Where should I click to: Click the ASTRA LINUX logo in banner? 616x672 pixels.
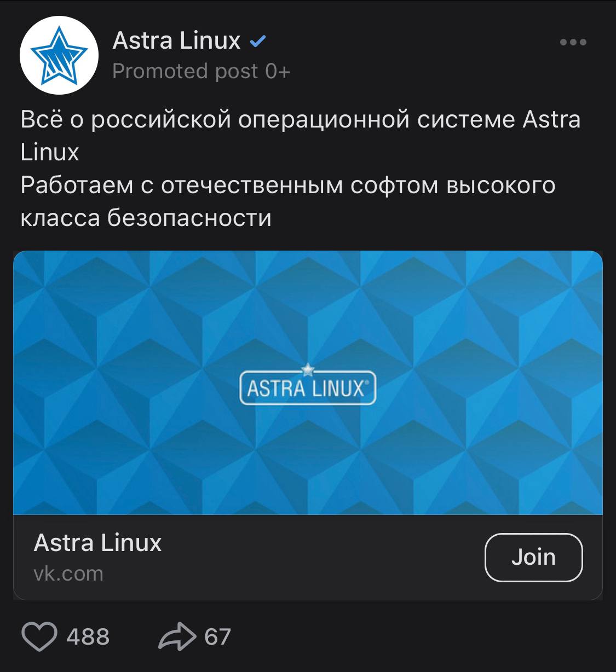308,387
